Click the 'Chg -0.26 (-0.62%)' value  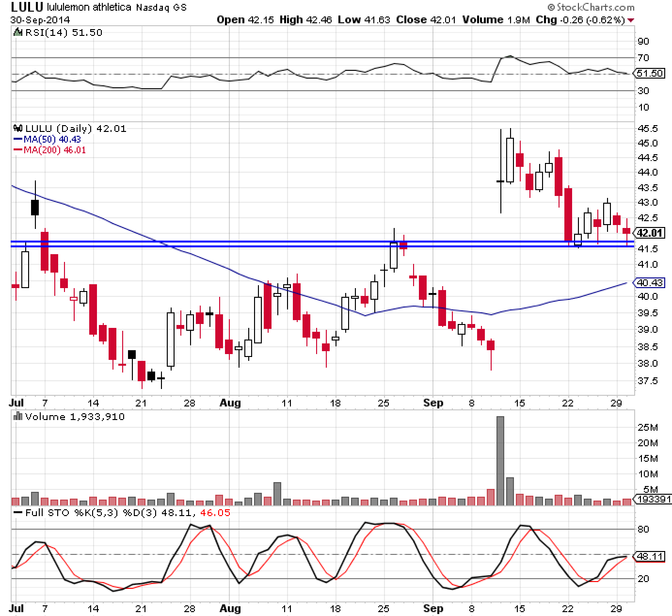(x=580, y=20)
